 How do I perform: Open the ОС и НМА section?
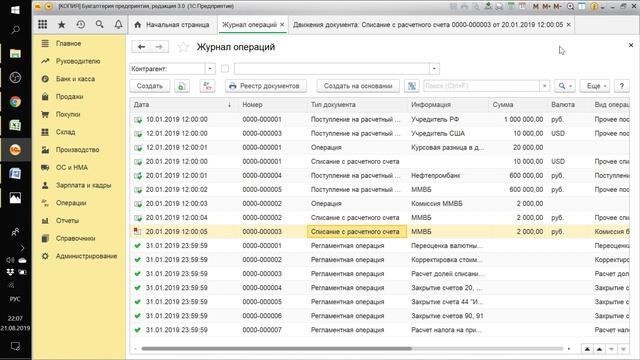79,167
